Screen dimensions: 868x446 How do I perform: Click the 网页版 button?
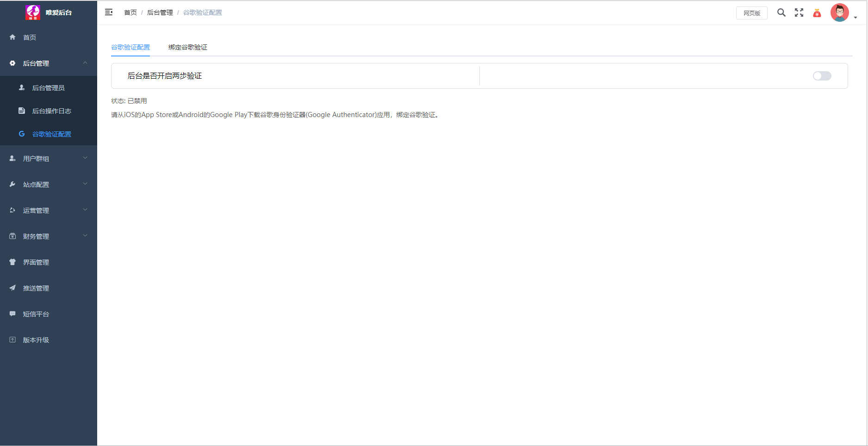(x=751, y=13)
